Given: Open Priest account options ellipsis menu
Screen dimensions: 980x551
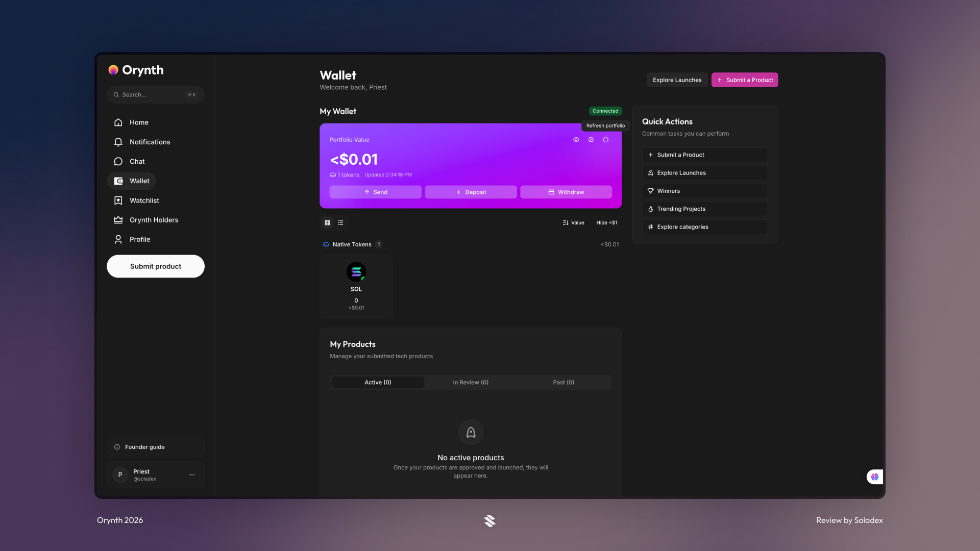Looking at the screenshot, I should 192,475.
